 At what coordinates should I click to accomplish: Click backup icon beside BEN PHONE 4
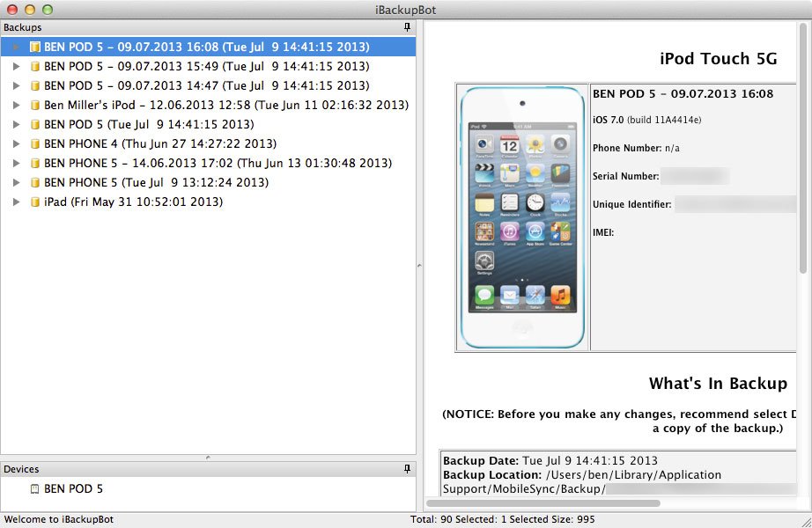point(34,143)
